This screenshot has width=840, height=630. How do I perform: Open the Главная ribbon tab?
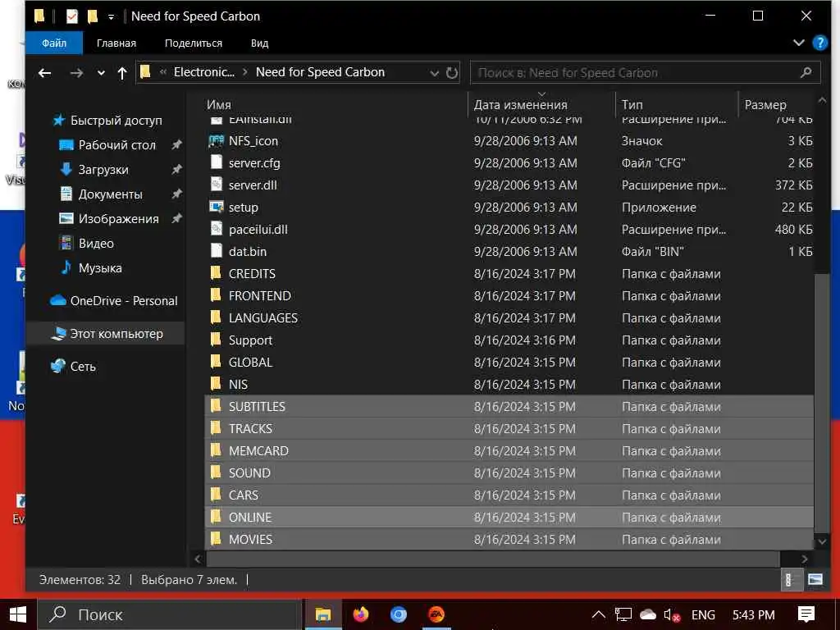(x=116, y=43)
